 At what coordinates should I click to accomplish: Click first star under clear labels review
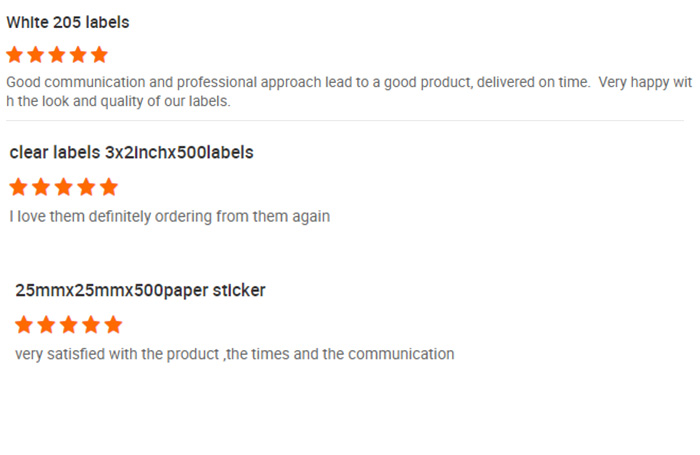point(18,187)
